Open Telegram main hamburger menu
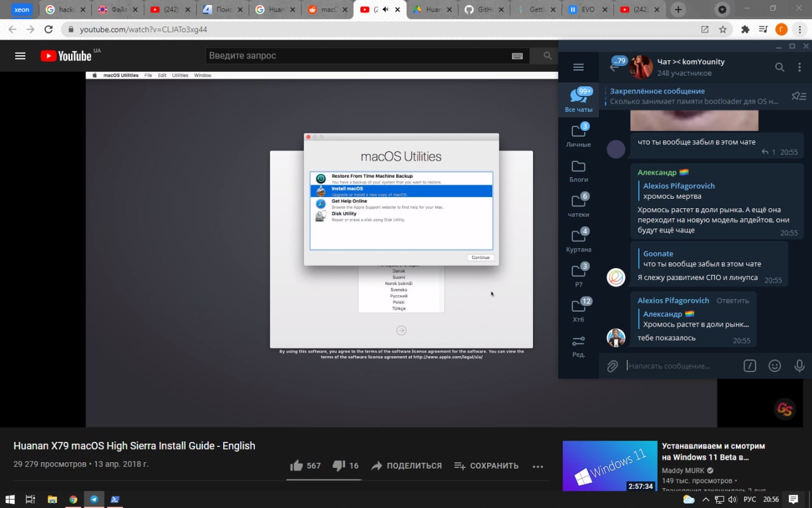Viewport: 812px width, 508px height. tap(578, 67)
